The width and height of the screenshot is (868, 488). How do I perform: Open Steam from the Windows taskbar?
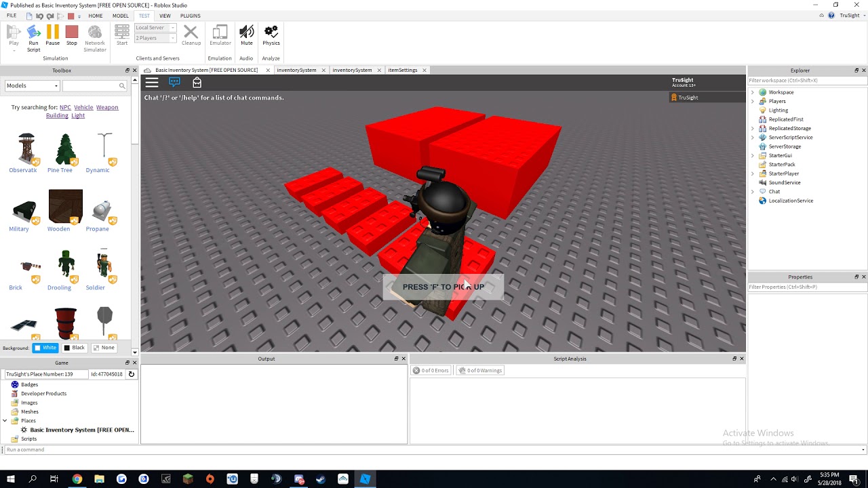[x=321, y=479]
